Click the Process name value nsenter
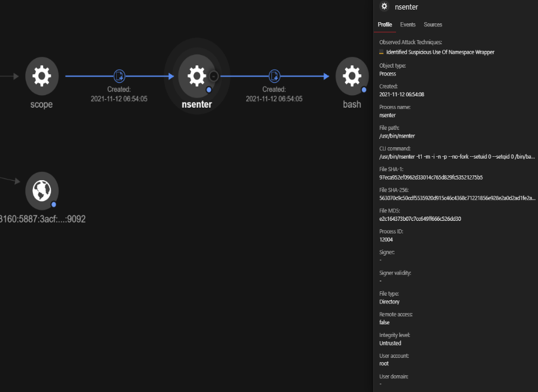The height and width of the screenshot is (392, 538). pos(388,116)
